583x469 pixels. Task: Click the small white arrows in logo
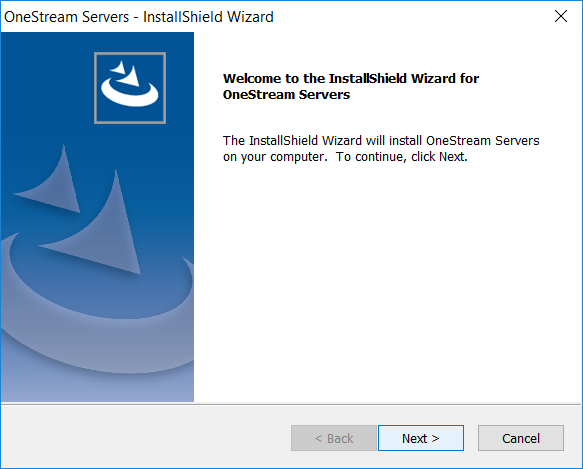point(126,73)
